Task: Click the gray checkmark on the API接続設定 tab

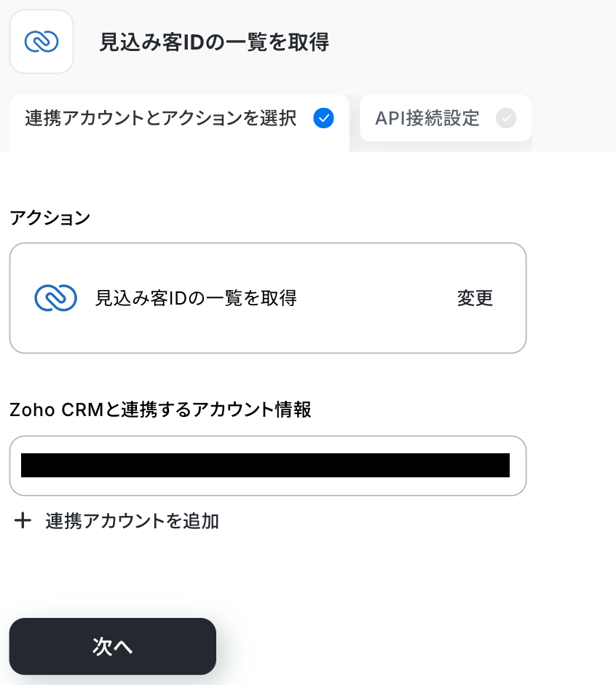Action: pos(506,118)
